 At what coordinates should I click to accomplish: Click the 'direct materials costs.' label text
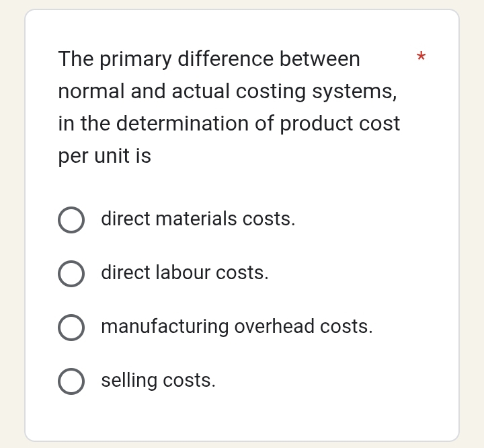click(198, 219)
